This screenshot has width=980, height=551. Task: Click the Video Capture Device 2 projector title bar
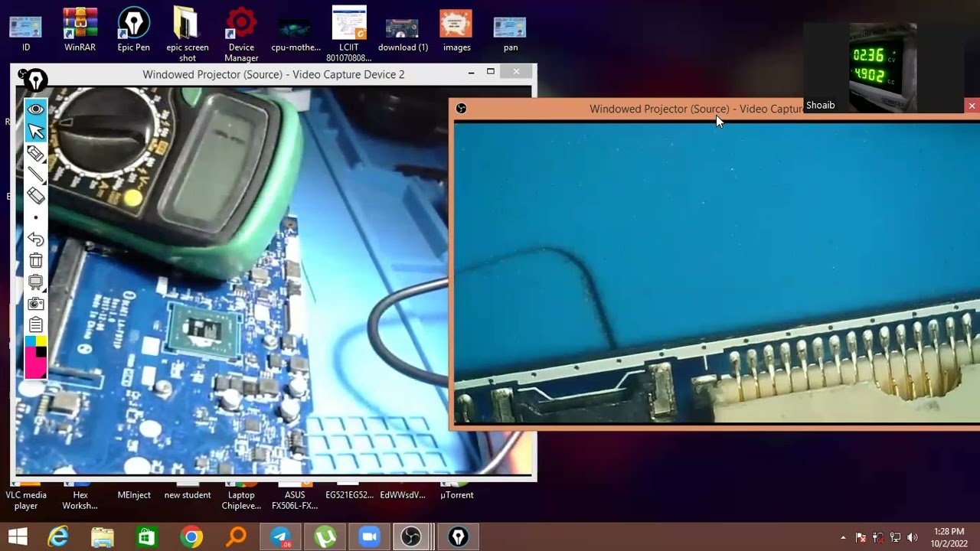[x=273, y=74]
